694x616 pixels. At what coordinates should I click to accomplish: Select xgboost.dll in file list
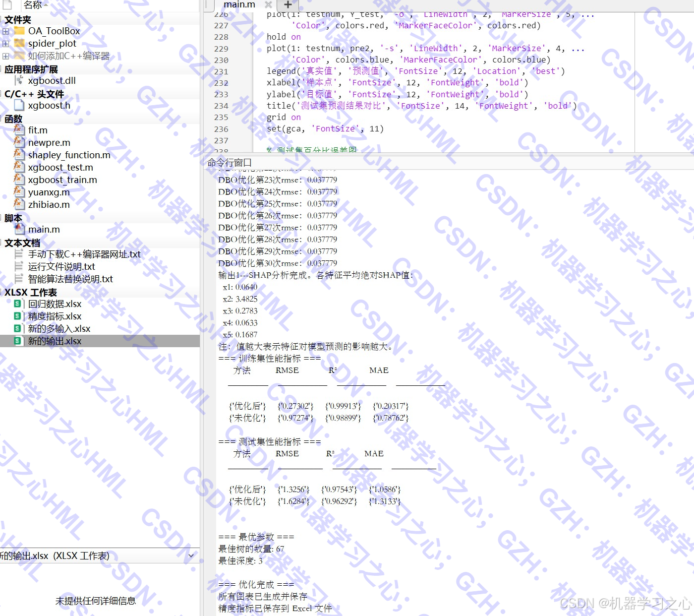pyautogui.click(x=52, y=80)
